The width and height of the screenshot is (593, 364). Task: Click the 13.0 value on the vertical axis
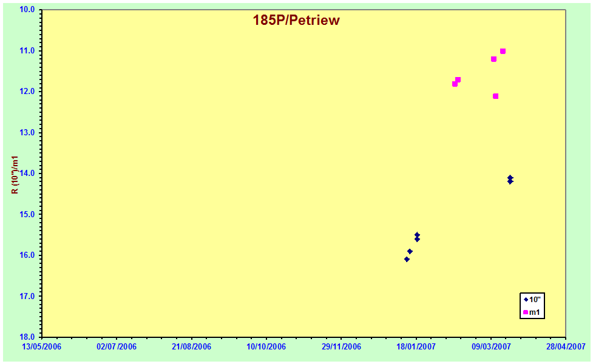(x=27, y=132)
